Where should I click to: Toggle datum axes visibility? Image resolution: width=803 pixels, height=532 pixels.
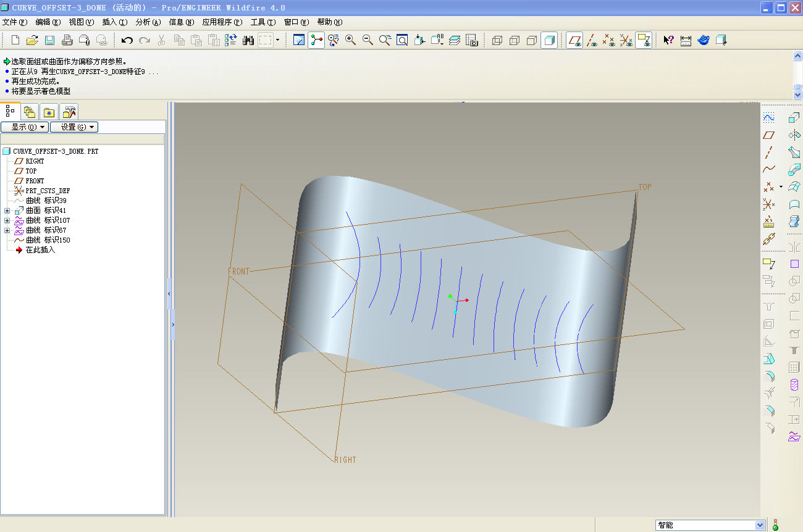pyautogui.click(x=592, y=40)
